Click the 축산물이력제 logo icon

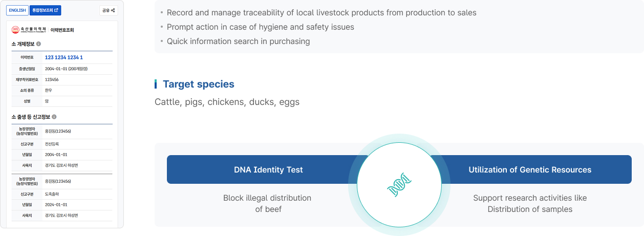(x=15, y=30)
